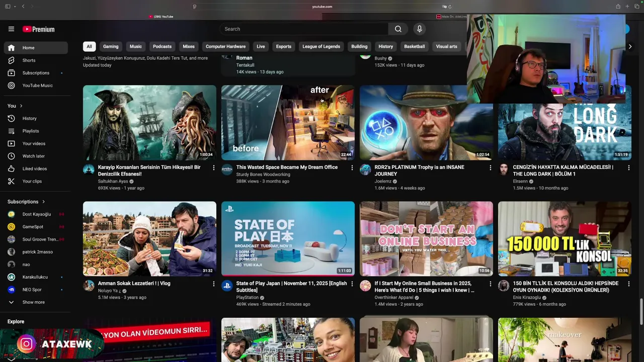Click the YouTube search input field
This screenshot has height=362, width=644.
pyautogui.click(x=303, y=29)
